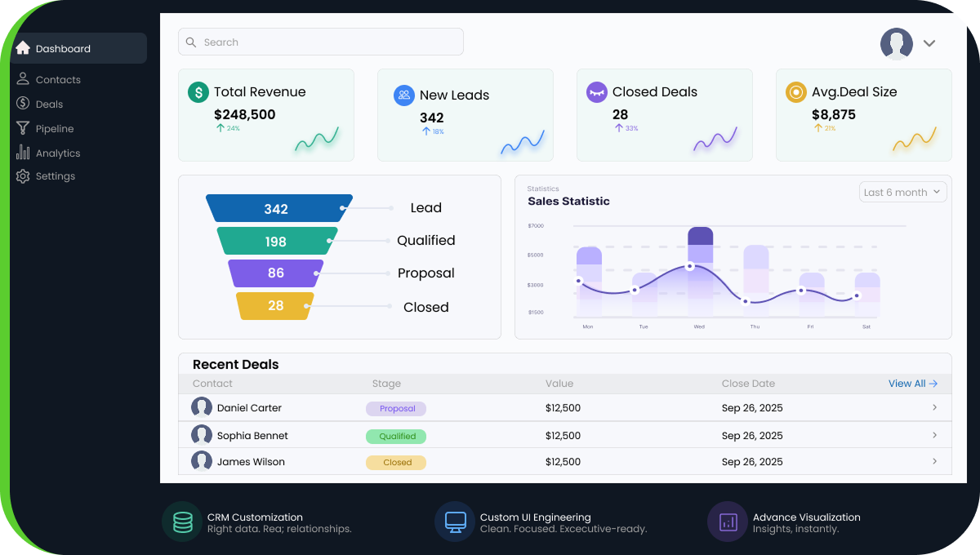Expand the Sophia Bennet deal row arrow
Viewport: 980px width, 555px height.
[935, 435]
